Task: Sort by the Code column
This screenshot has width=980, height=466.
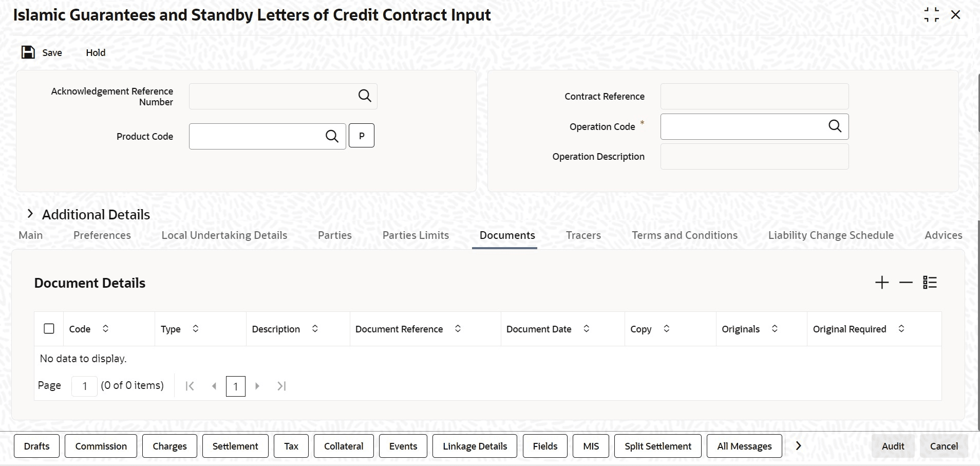Action: pos(105,329)
